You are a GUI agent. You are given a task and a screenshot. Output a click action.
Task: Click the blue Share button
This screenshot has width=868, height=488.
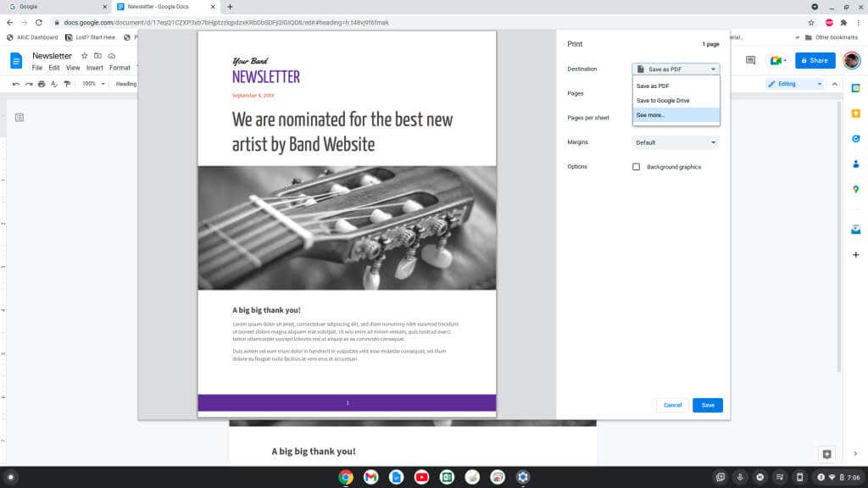click(815, 60)
